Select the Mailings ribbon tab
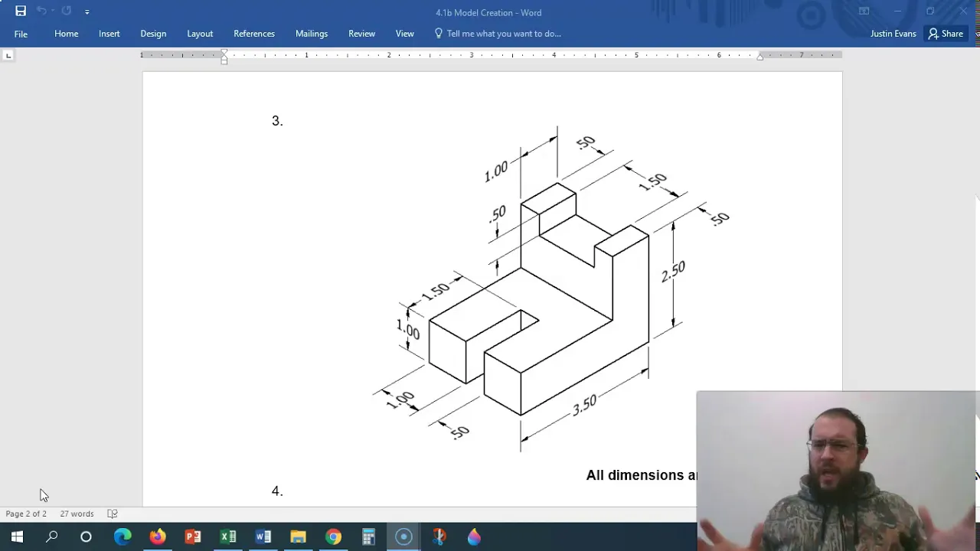Image resolution: width=980 pixels, height=551 pixels. click(x=312, y=34)
